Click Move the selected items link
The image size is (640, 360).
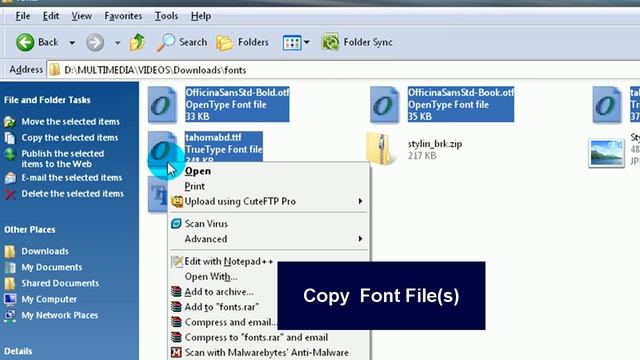(x=71, y=122)
